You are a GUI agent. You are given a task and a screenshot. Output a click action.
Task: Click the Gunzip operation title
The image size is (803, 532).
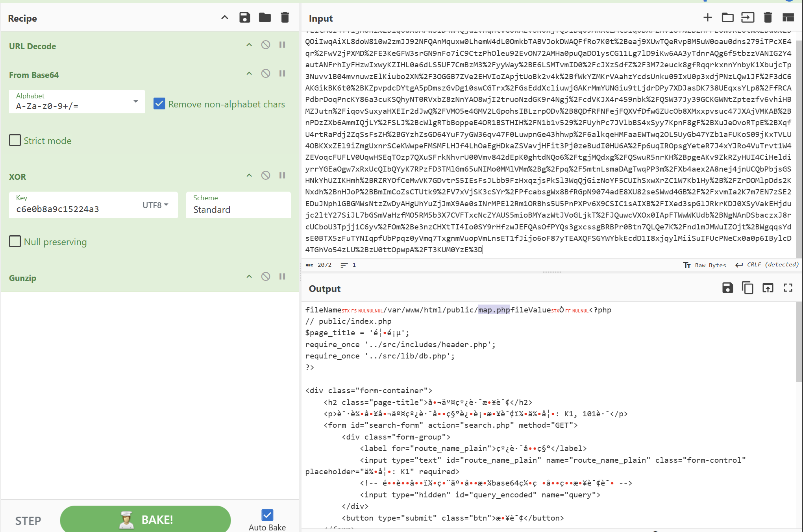tap(23, 278)
